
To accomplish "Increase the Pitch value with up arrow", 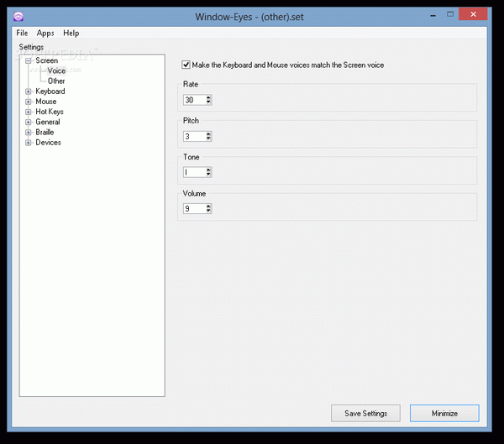I will click(208, 134).
